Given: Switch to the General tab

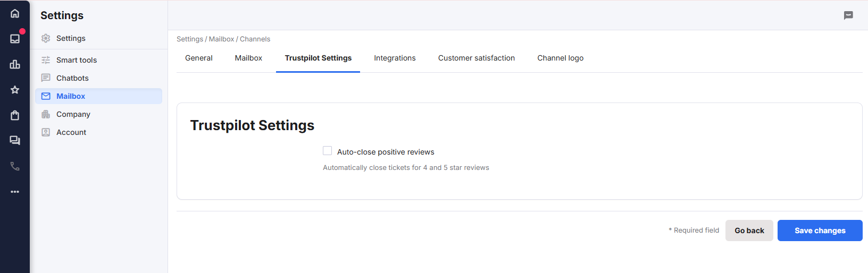Looking at the screenshot, I should click(x=199, y=58).
